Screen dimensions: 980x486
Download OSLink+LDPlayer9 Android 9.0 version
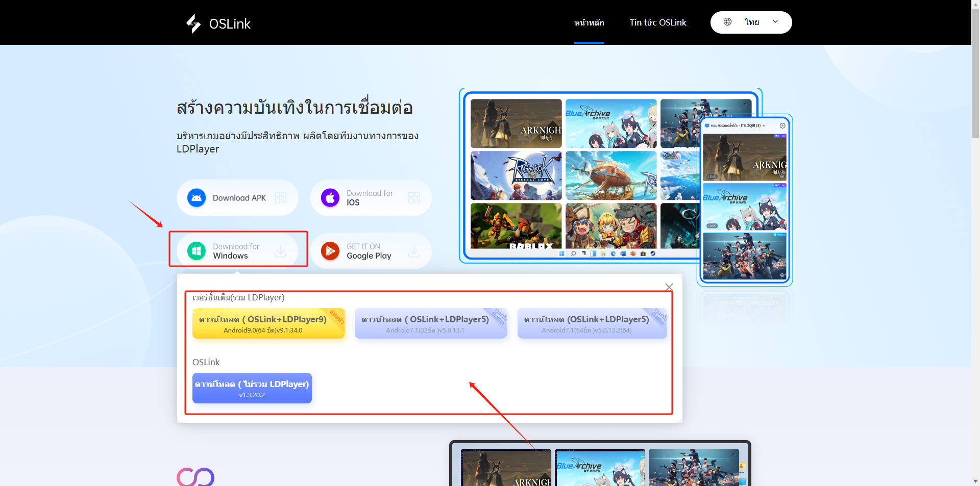tap(268, 323)
